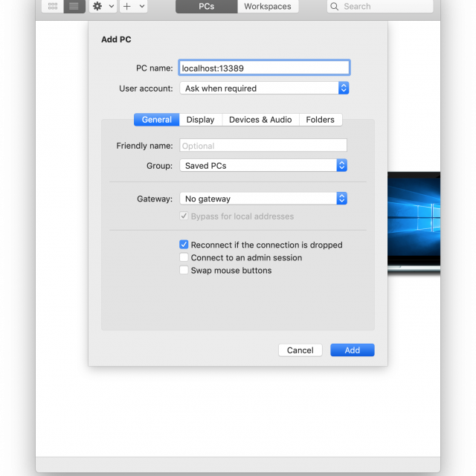
Task: Open the Devices & Audio tab
Action: click(x=260, y=120)
